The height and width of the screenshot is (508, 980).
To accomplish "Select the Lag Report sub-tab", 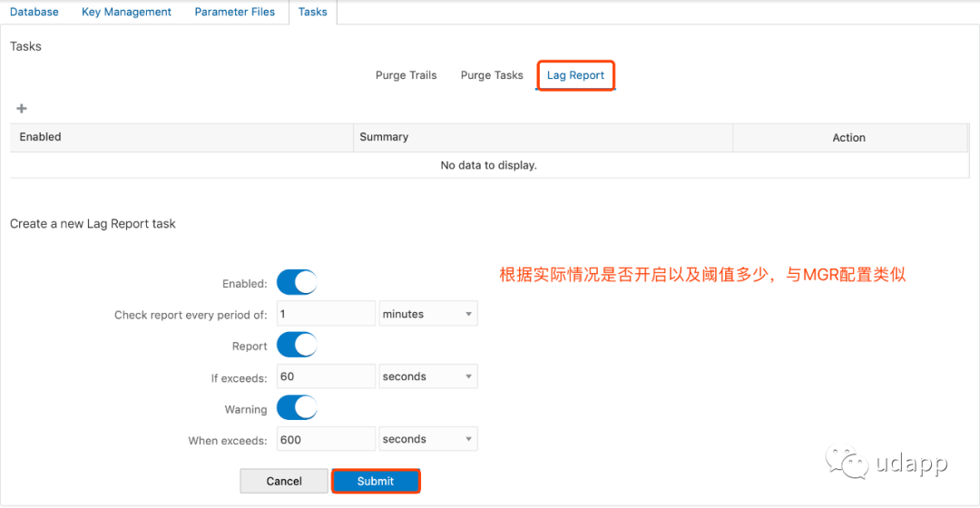I will (x=575, y=75).
